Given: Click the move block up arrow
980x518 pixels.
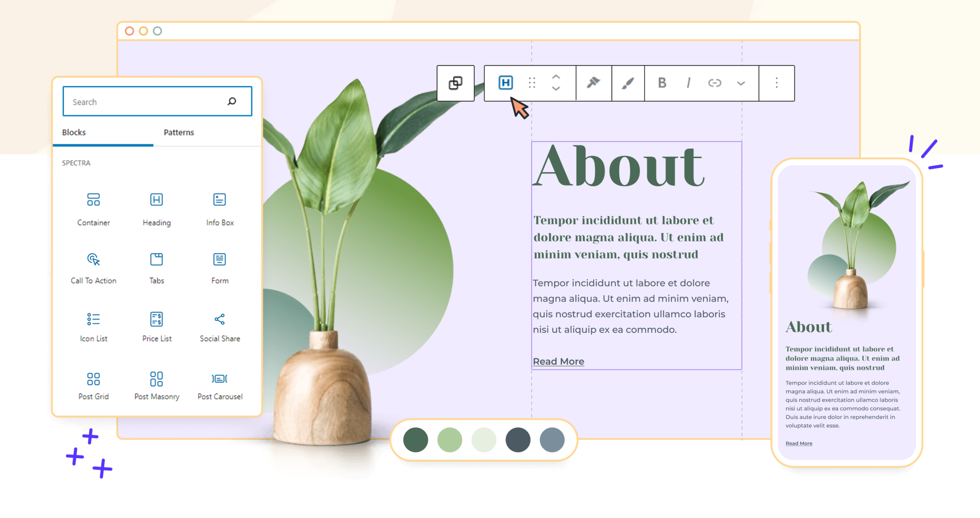Looking at the screenshot, I should [556, 77].
